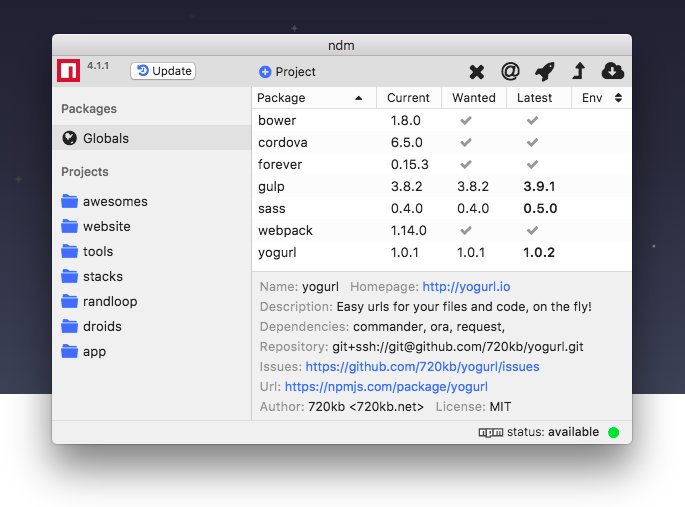Click sass latest version 0.5.0
Viewport: 685px width, 507px height.
point(540,208)
